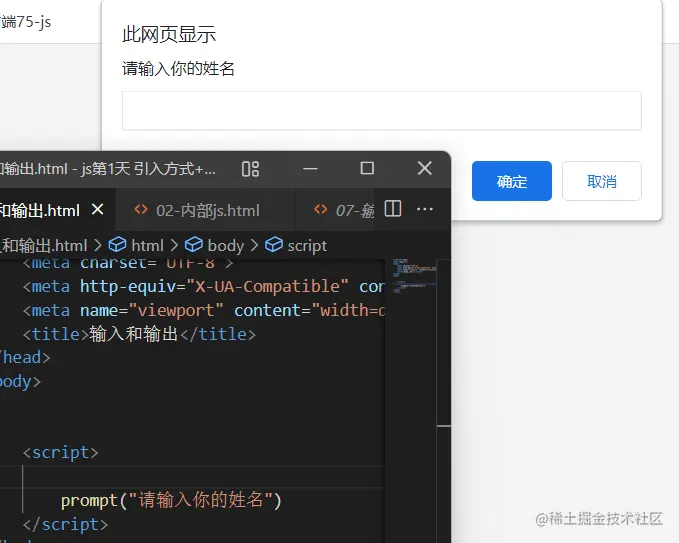
Task: Click the VS Code window title text
Action: 107,168
